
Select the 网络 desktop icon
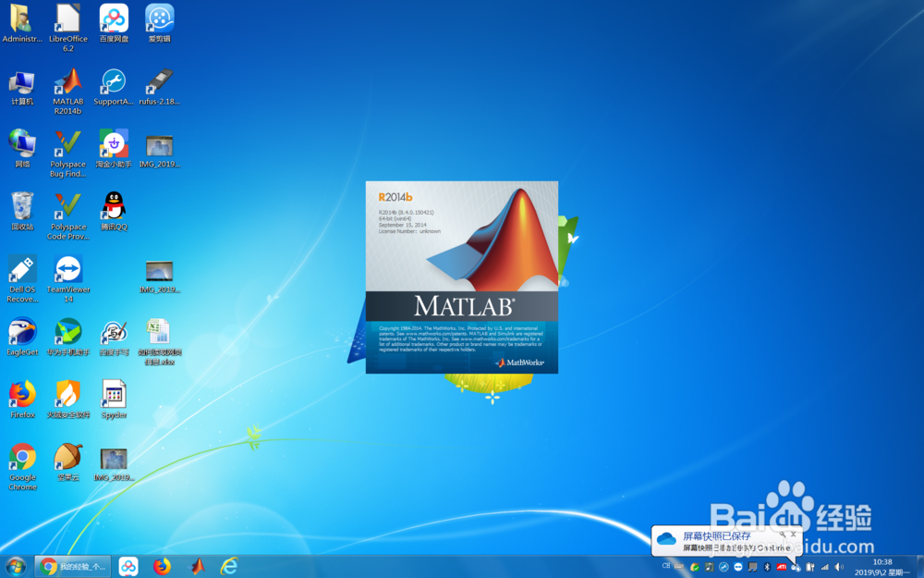[x=22, y=149]
